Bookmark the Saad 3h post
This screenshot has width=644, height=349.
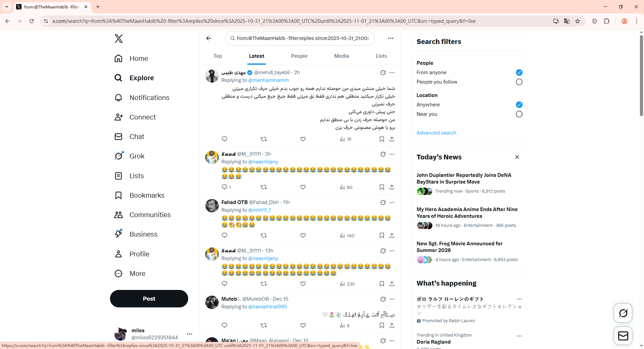pos(382,187)
